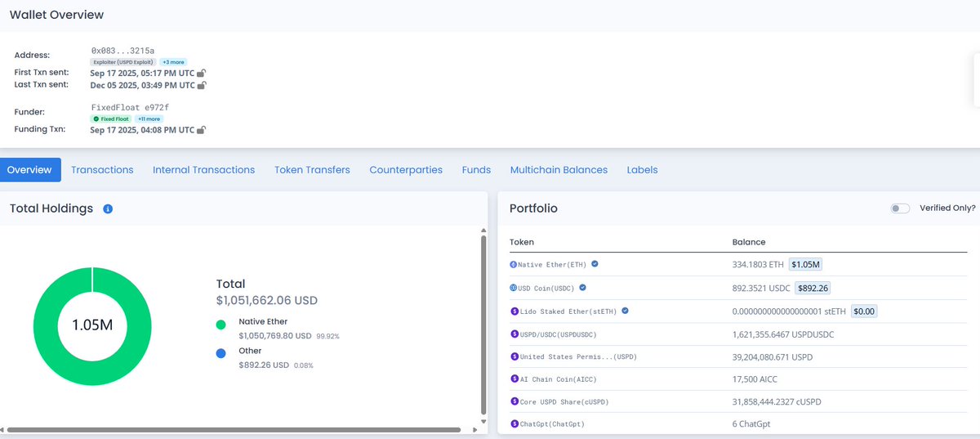Expand the +3 more address labels
The image size is (980, 439).
pyautogui.click(x=172, y=62)
